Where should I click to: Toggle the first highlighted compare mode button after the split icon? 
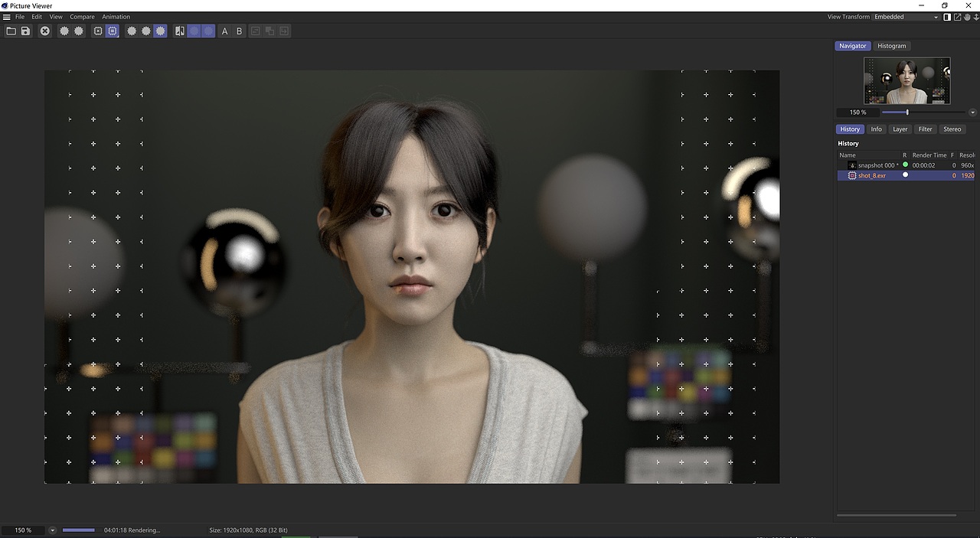coord(194,31)
